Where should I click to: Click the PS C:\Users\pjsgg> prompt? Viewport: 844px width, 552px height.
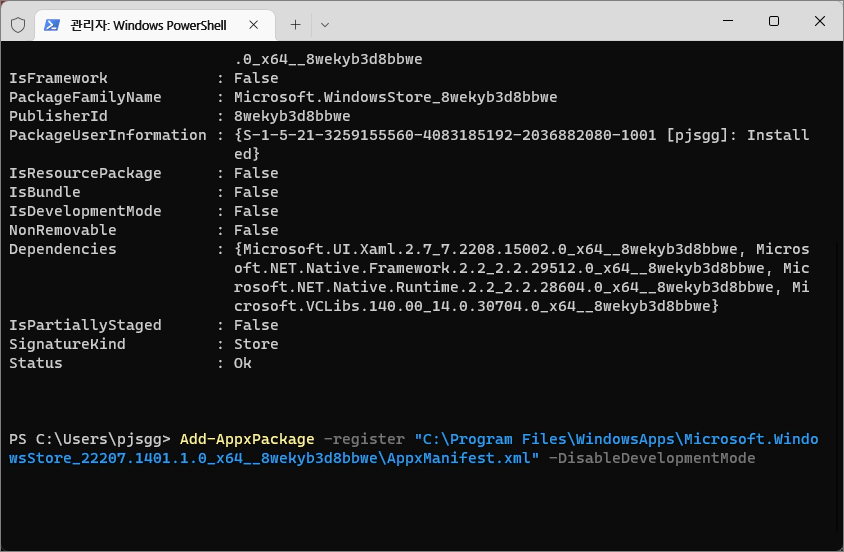(x=90, y=439)
